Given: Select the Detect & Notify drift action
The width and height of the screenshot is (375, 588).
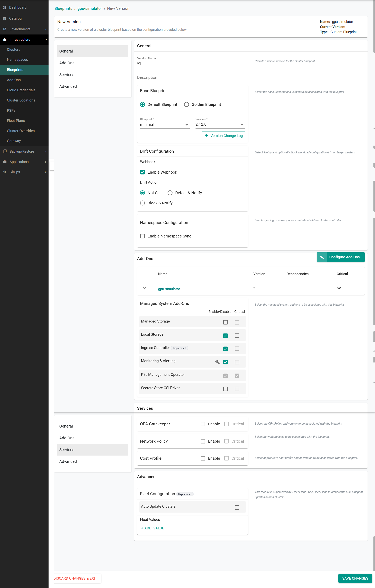Looking at the screenshot, I should tap(170, 193).
